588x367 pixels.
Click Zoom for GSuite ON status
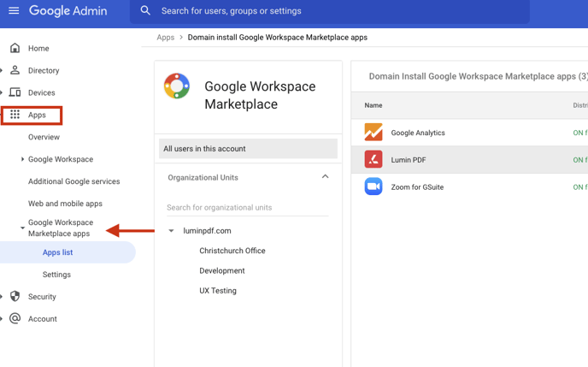click(x=580, y=186)
